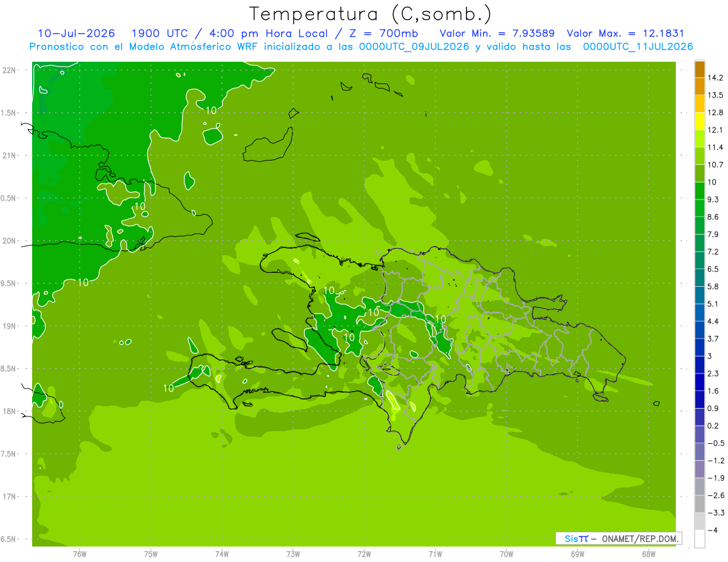The height and width of the screenshot is (562, 728).
Task: Click the longitude label '76W'
Action: 79,554
